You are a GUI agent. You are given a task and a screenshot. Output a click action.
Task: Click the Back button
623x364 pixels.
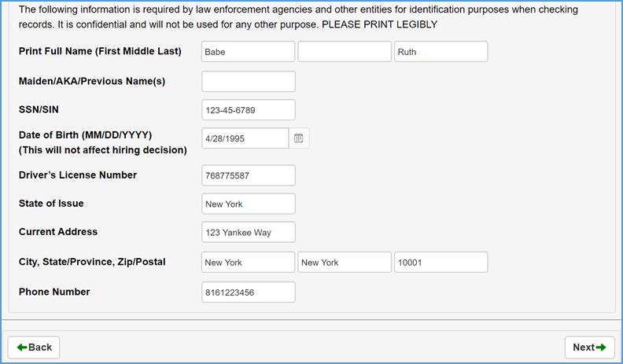[x=34, y=347]
